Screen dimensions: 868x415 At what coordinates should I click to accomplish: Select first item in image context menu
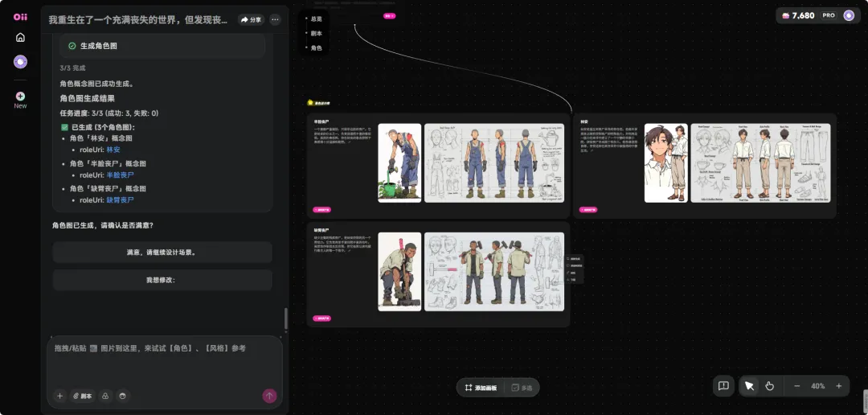point(574,259)
